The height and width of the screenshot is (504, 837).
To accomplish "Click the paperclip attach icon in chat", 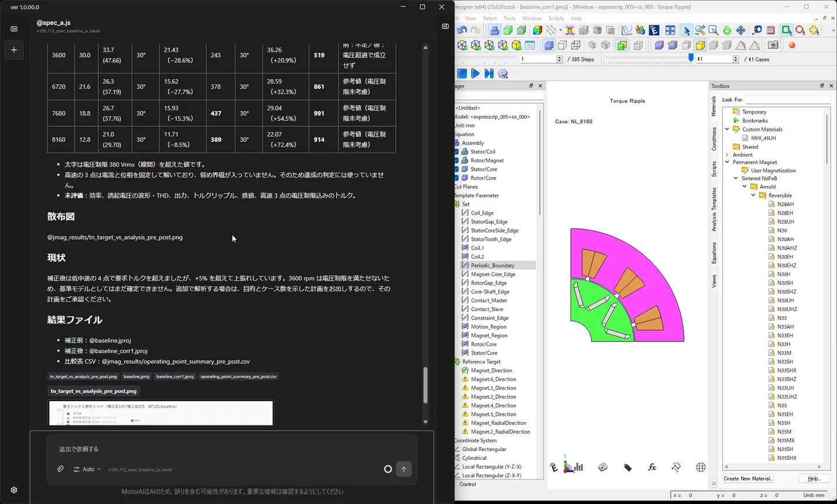I will point(60,469).
